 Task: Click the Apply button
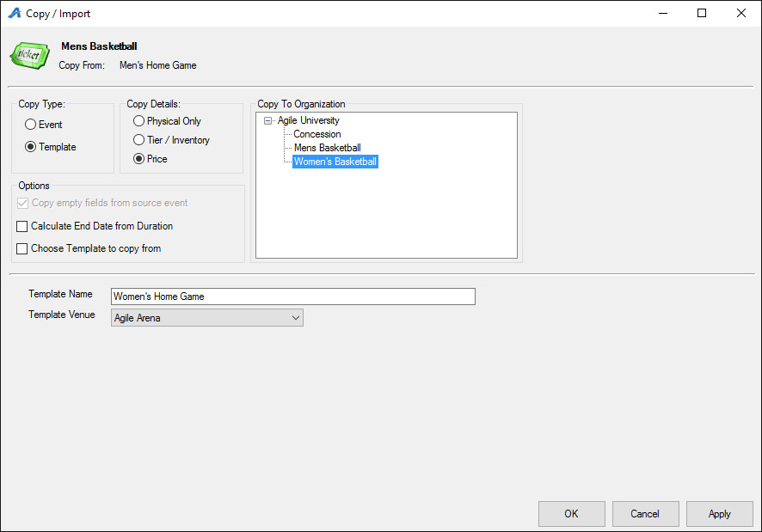719,514
